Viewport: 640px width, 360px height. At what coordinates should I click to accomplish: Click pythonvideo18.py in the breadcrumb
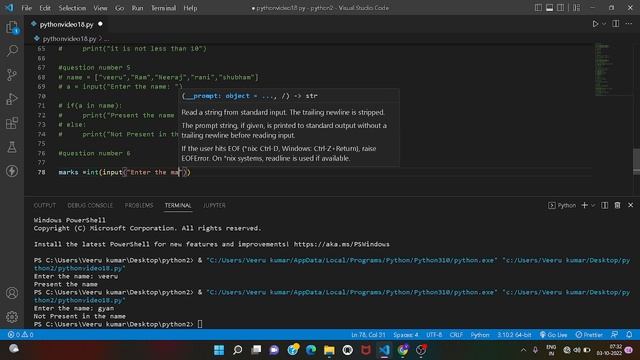pos(69,39)
